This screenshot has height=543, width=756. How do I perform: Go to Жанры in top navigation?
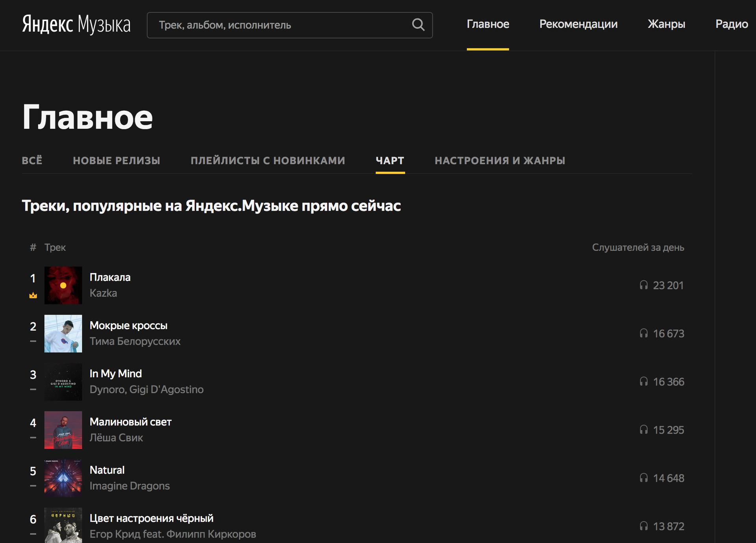coord(666,24)
